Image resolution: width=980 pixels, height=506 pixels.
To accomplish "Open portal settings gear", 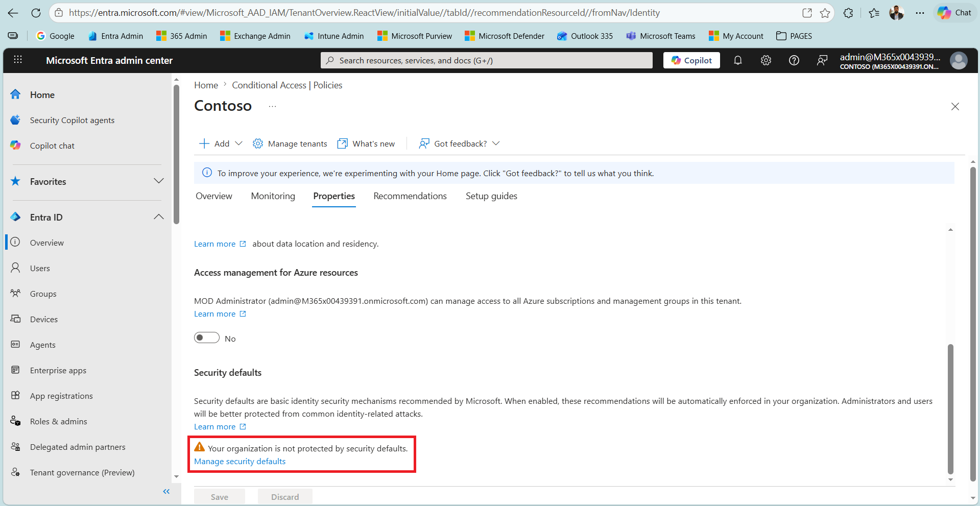I will 766,60.
